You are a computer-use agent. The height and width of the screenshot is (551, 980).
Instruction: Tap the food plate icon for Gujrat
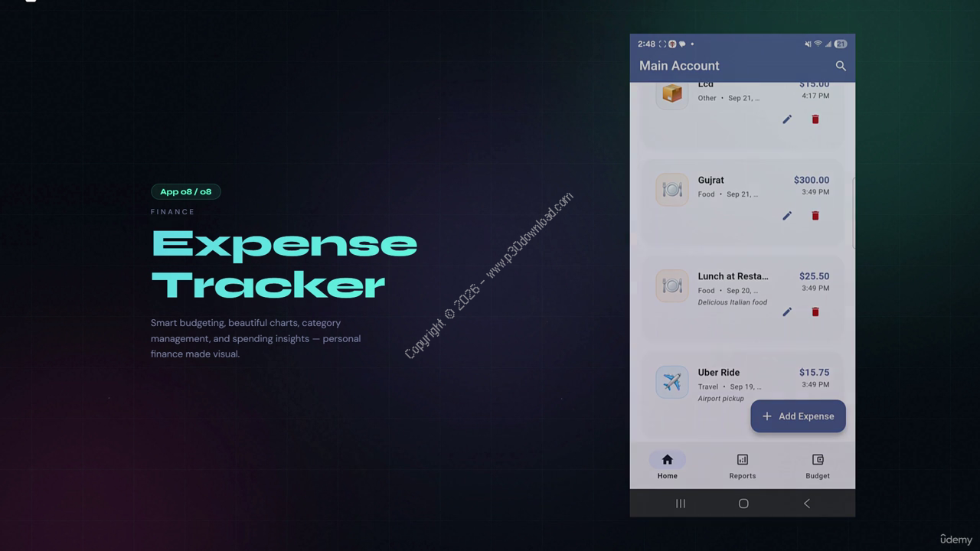(x=672, y=189)
